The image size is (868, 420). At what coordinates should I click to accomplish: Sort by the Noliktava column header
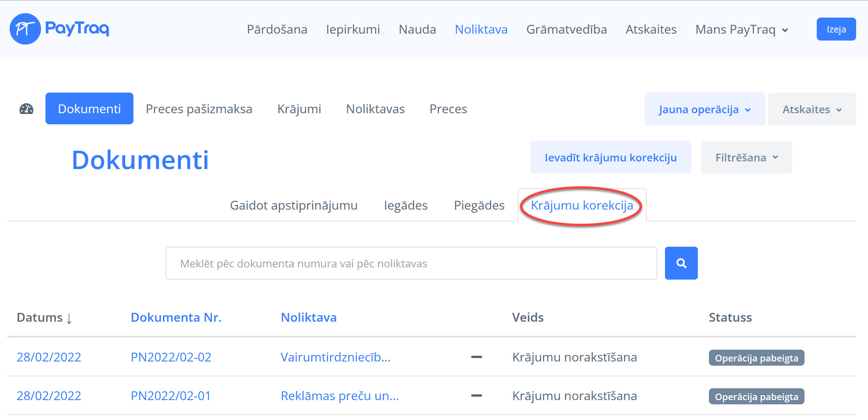click(309, 317)
